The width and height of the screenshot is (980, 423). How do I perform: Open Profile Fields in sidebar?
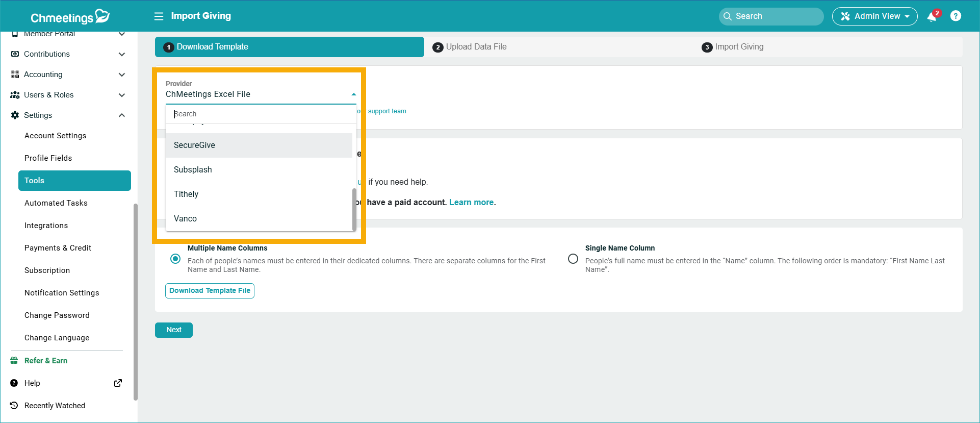(48, 158)
